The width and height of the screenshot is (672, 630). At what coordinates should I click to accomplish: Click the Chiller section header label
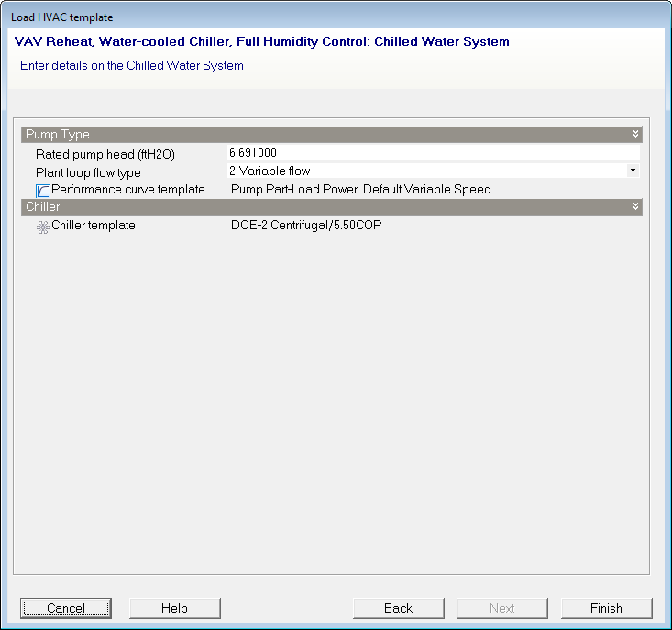(x=42, y=207)
